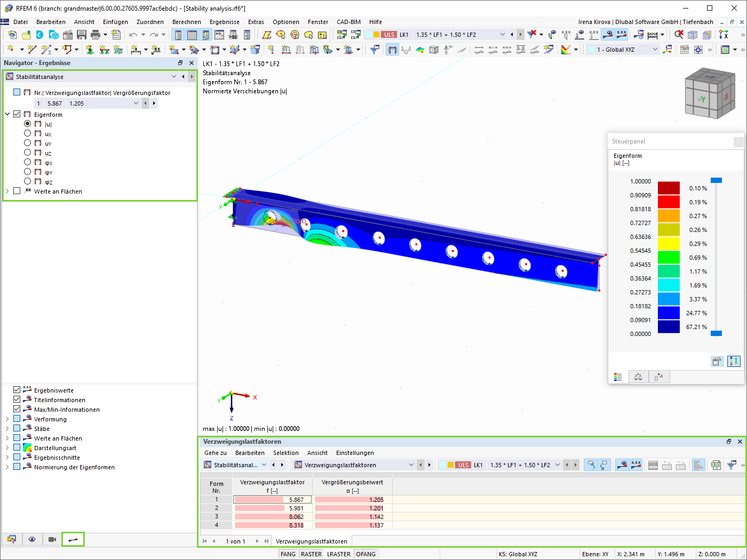Click the delete results (magnifier with red X) icon
This screenshot has width=747, height=560.
click(x=679, y=35)
